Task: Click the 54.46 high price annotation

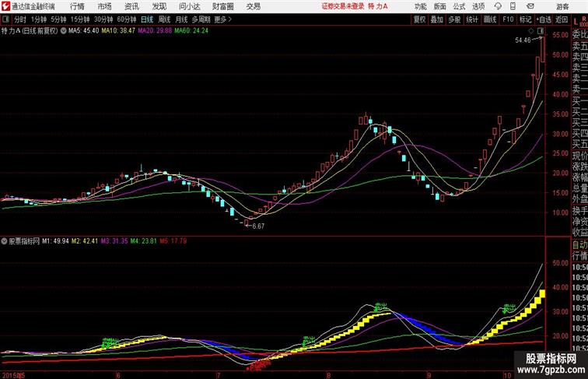Action: pyautogui.click(x=523, y=40)
